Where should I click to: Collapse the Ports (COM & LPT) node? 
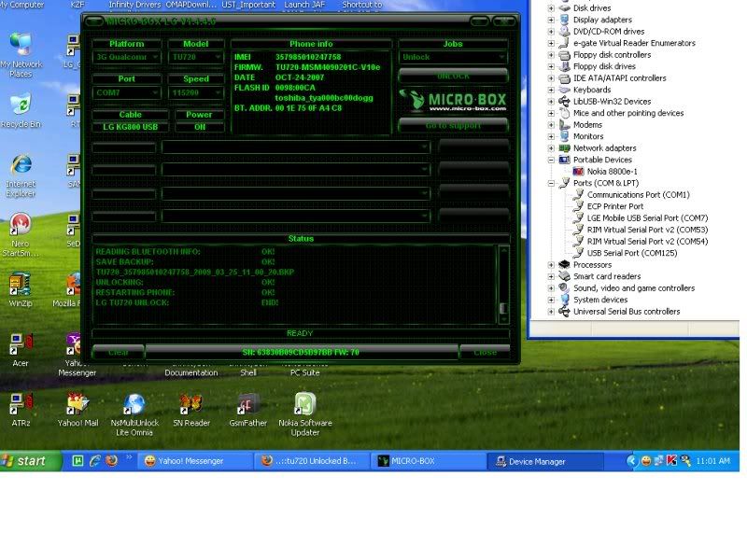(551, 183)
